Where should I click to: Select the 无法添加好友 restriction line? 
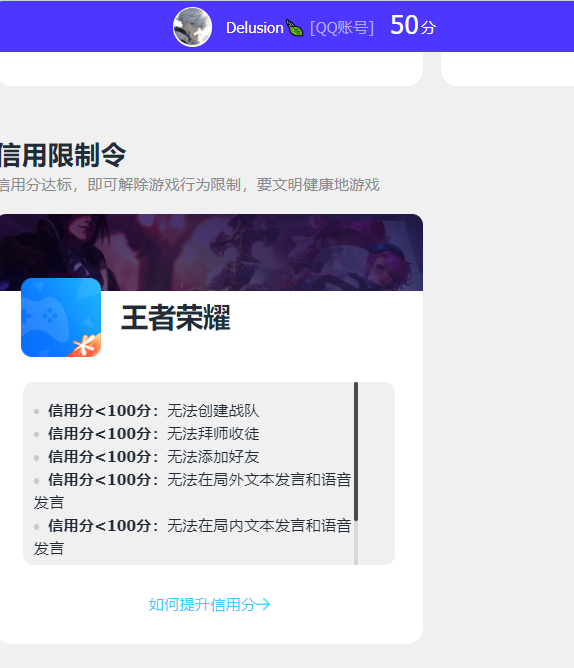coord(146,457)
